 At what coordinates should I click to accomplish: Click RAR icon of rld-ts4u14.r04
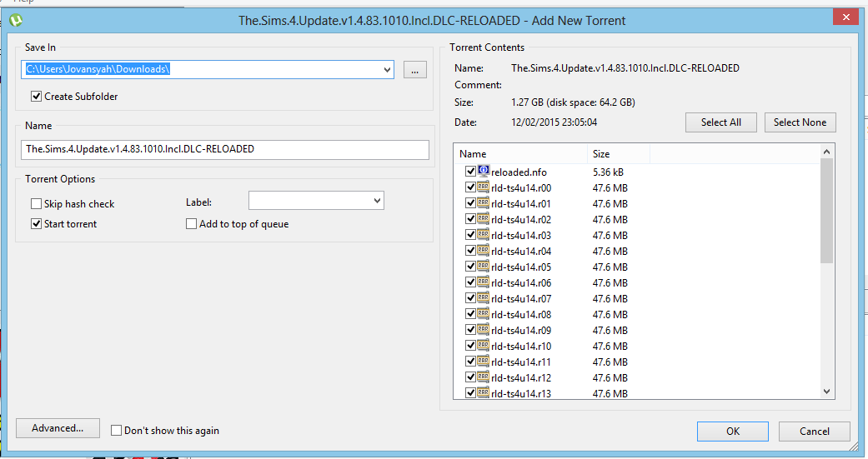click(484, 251)
